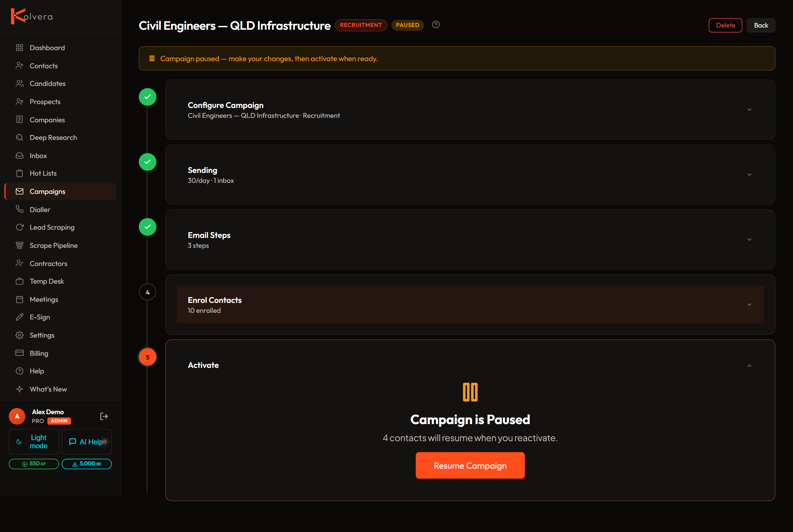Viewport: 793px width, 532px height.
Task: Open the Dashboard menu item
Action: pos(60,48)
